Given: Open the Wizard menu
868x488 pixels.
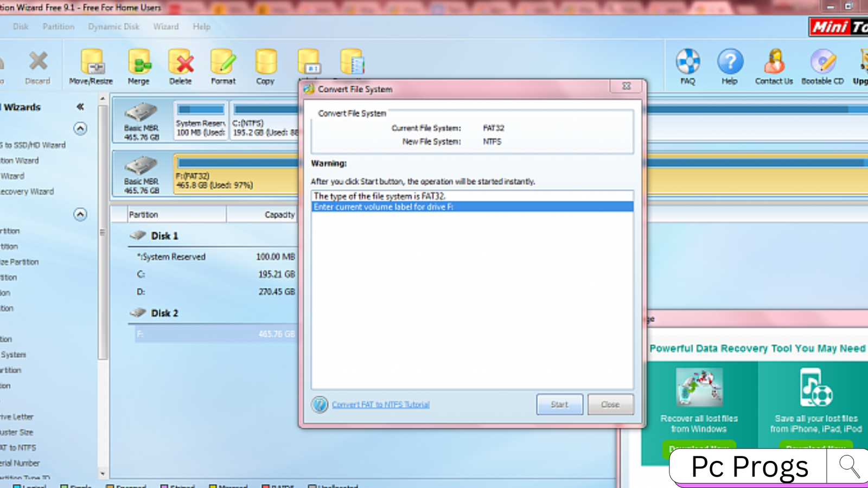Looking at the screenshot, I should pos(166,27).
